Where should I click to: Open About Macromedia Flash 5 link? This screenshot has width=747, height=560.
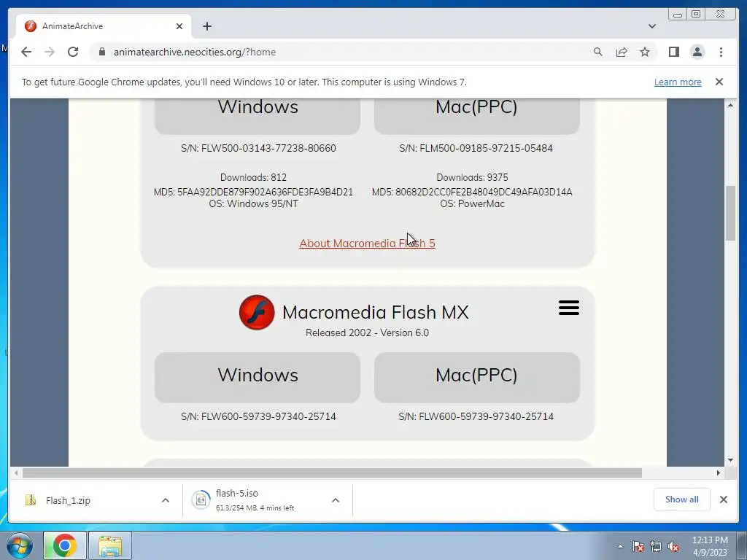367,244
